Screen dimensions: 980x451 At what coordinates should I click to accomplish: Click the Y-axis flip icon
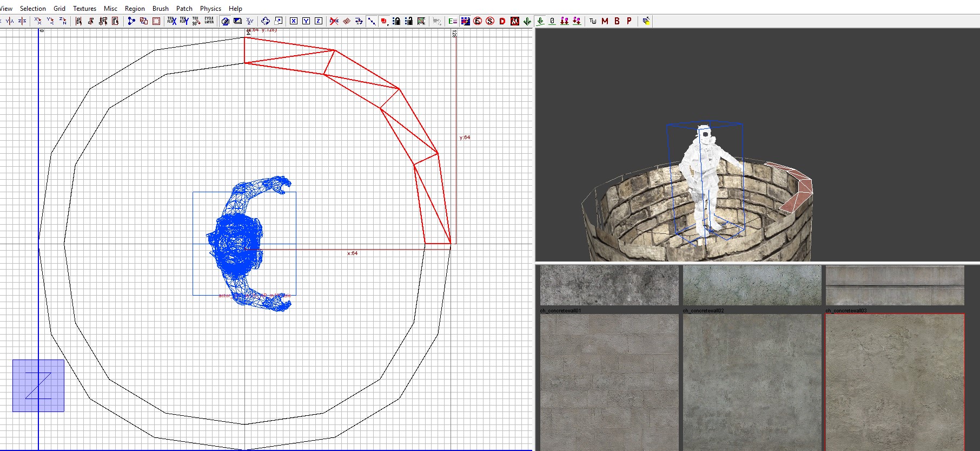pyautogui.click(x=10, y=21)
